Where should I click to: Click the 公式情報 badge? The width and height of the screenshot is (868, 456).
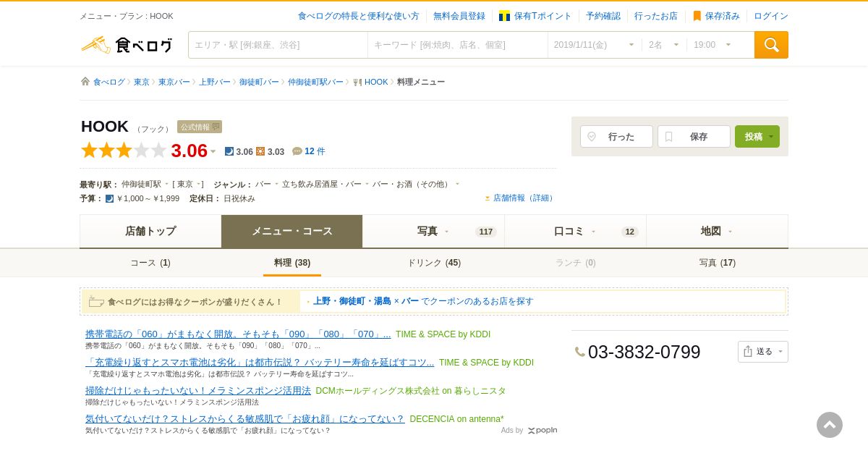click(200, 127)
